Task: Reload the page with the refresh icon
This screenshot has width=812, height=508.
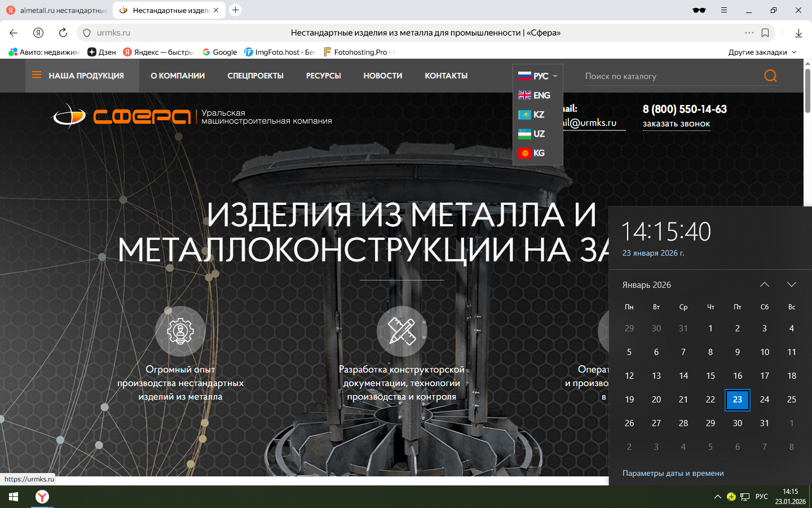Action: coord(63,33)
